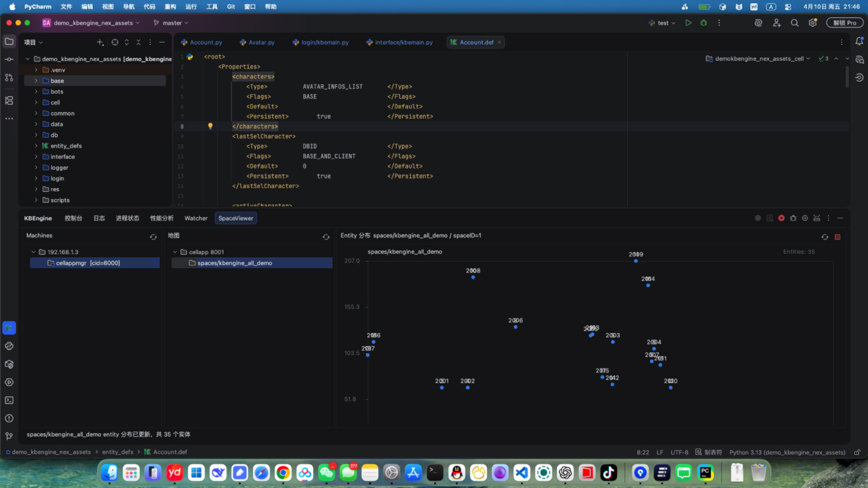This screenshot has height=488, width=868.
Task: Click the AI Assistant swirl icon in toolbar
Action: click(x=758, y=22)
